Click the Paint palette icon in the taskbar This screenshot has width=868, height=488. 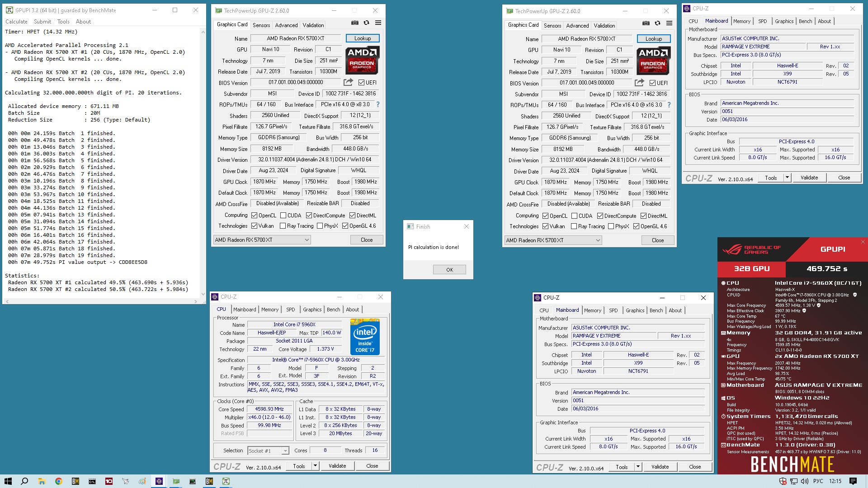coord(142,481)
